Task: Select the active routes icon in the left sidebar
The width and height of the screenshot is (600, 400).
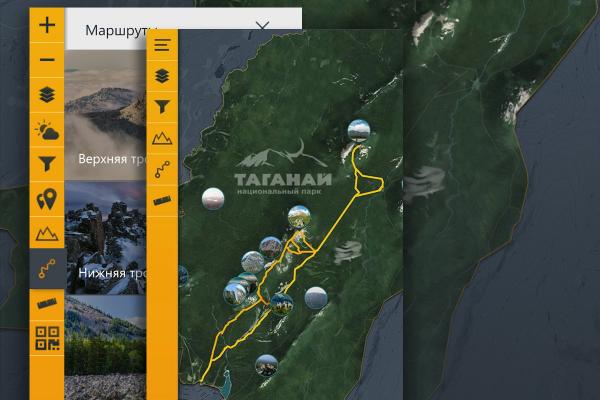Action: (47, 268)
